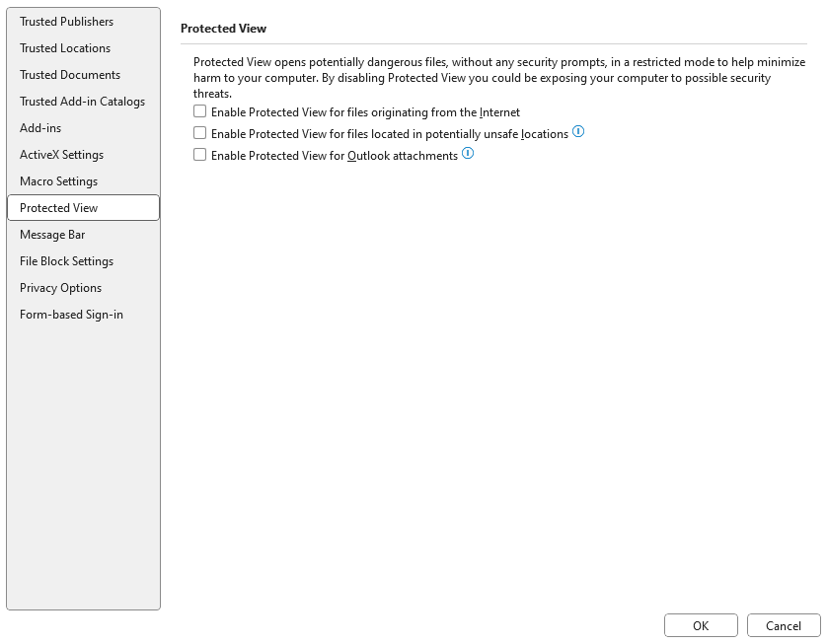827x644 pixels.
Task: Show ActiveX Settings
Action: tap(61, 155)
